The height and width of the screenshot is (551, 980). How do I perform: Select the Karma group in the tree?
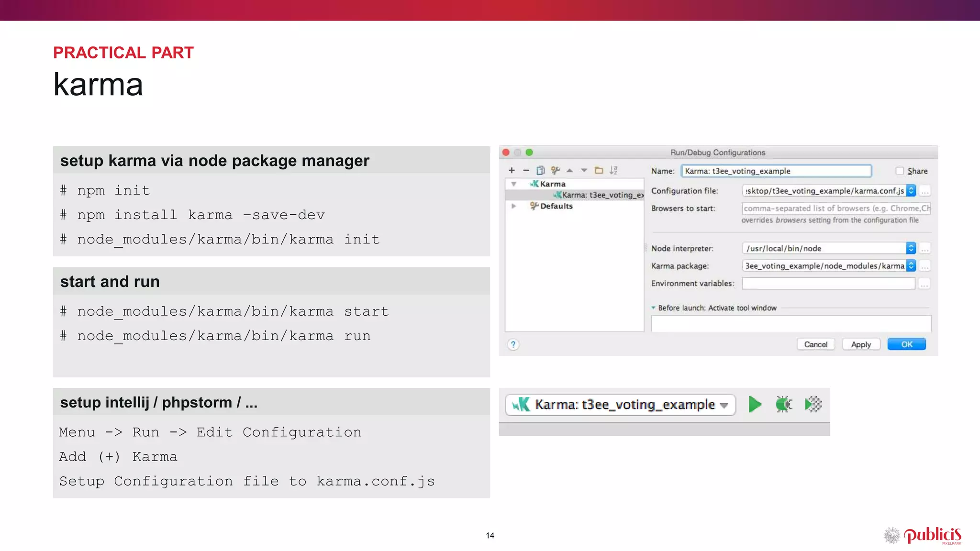point(552,184)
